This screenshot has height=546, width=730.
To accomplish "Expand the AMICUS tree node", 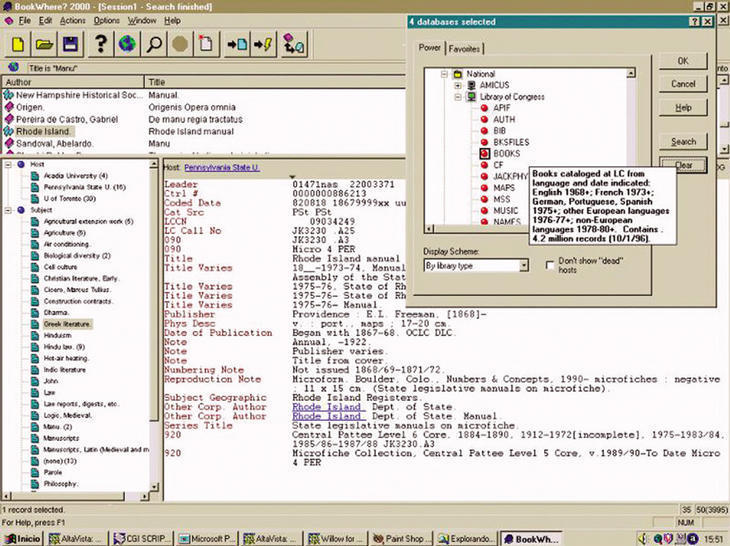I will point(457,86).
